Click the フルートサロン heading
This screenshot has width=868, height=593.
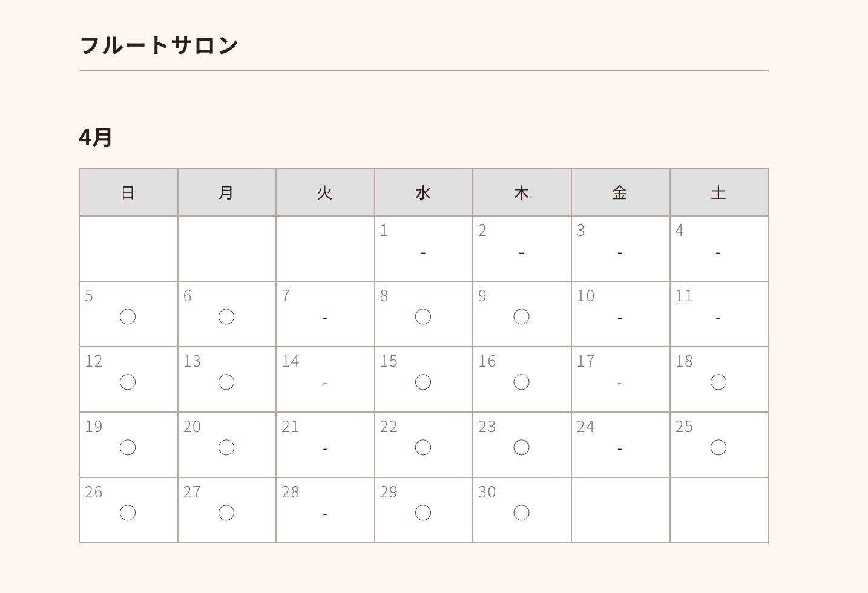click(159, 45)
